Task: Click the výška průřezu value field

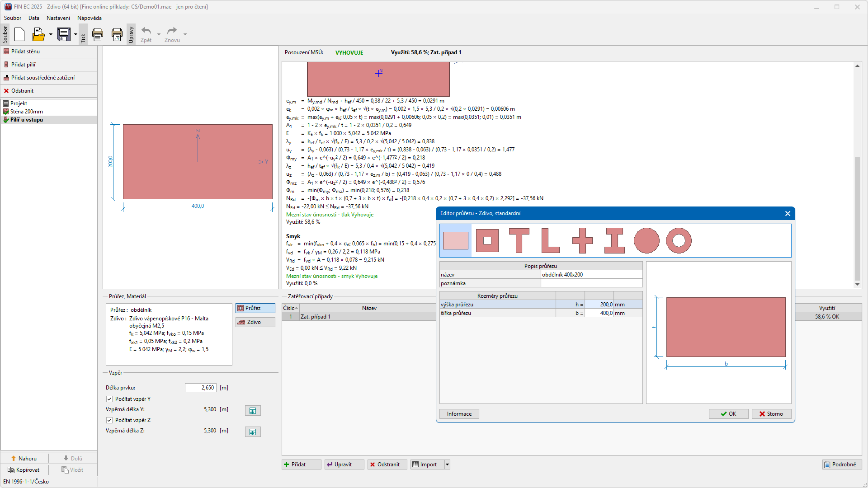Action: tap(599, 305)
